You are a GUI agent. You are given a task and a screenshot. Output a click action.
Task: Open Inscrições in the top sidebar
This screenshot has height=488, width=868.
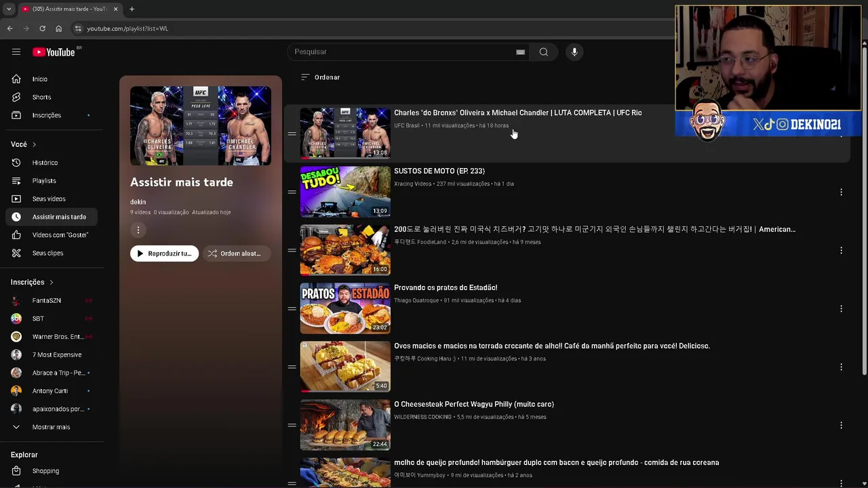52,115
